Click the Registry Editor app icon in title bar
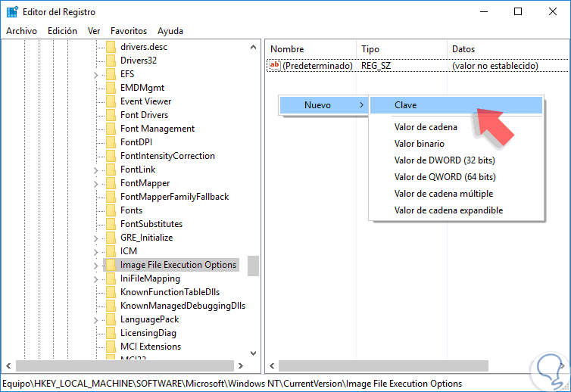 click(13, 11)
